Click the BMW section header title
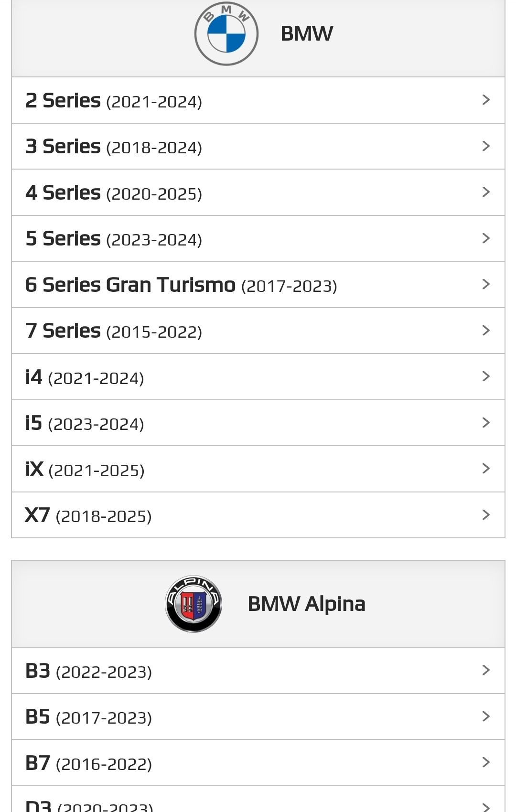The image size is (516, 812). click(307, 33)
